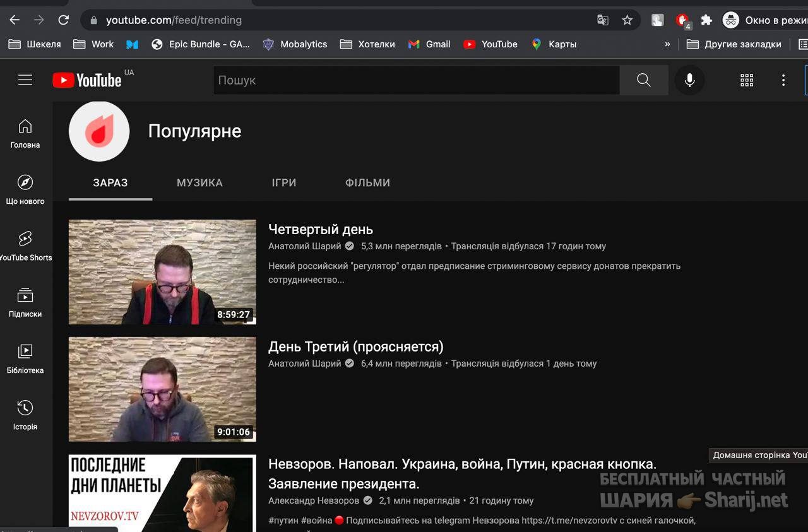Open the Chrome extensions puzzle icon

[x=706, y=20]
